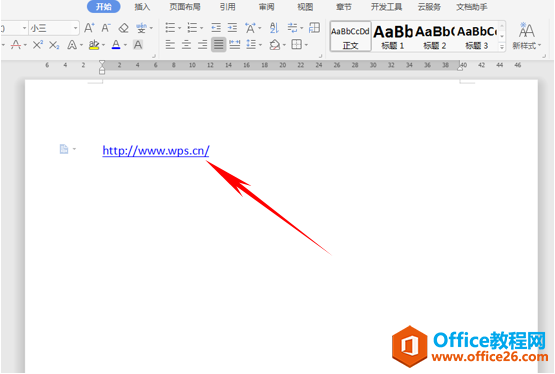Expand the shading color dropdown arrow
555x374 pixels.
point(284,45)
